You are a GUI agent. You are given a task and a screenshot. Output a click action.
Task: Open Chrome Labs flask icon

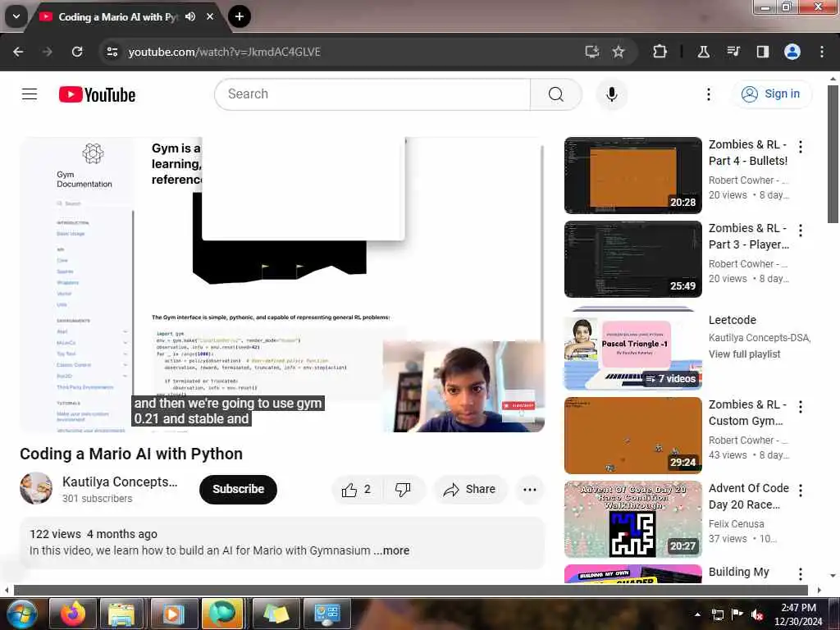pyautogui.click(x=703, y=52)
